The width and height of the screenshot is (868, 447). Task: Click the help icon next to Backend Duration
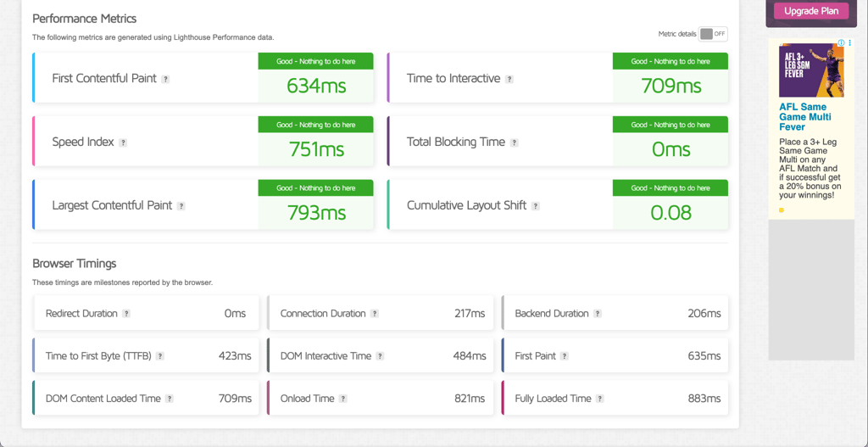click(x=598, y=314)
